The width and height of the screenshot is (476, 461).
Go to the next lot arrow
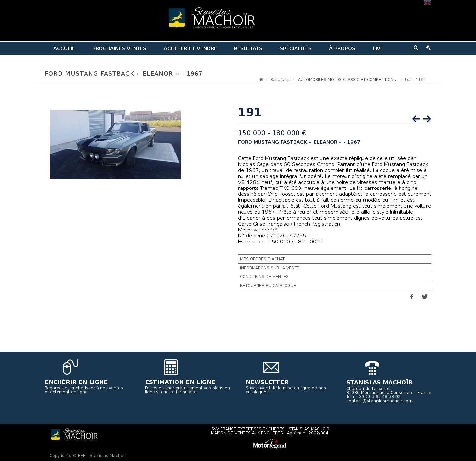(427, 119)
